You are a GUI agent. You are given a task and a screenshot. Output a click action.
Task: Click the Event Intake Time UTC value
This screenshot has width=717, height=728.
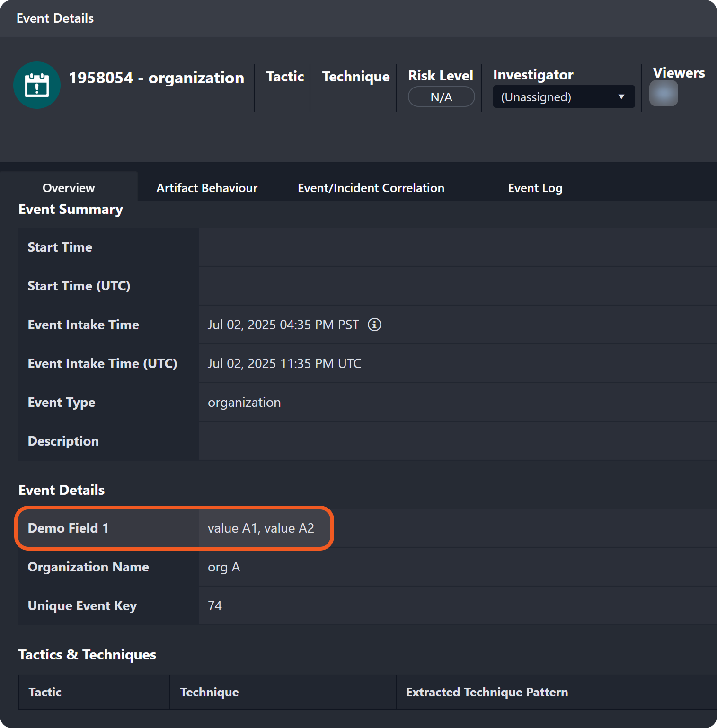click(x=284, y=363)
